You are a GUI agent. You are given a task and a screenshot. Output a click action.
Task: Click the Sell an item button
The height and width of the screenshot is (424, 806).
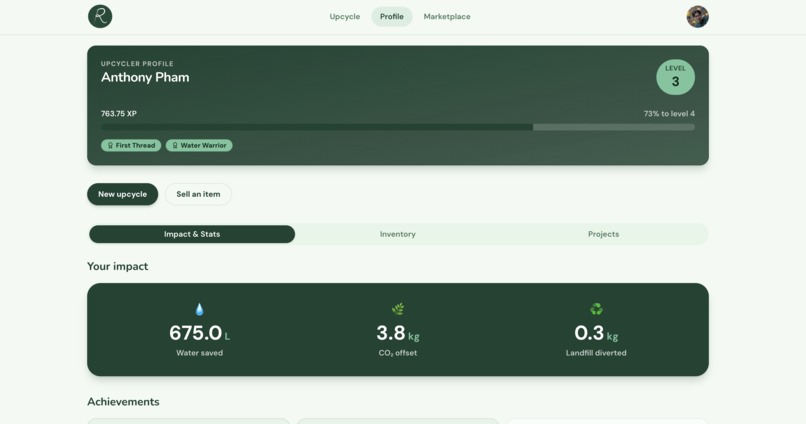click(198, 194)
